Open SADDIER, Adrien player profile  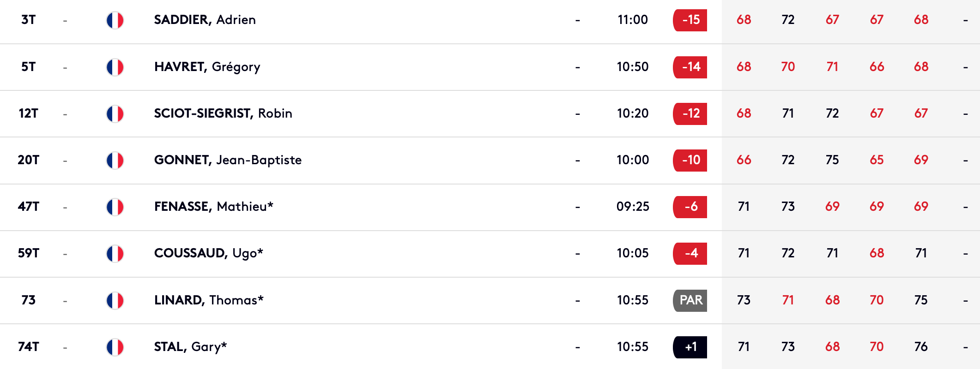pyautogui.click(x=205, y=20)
